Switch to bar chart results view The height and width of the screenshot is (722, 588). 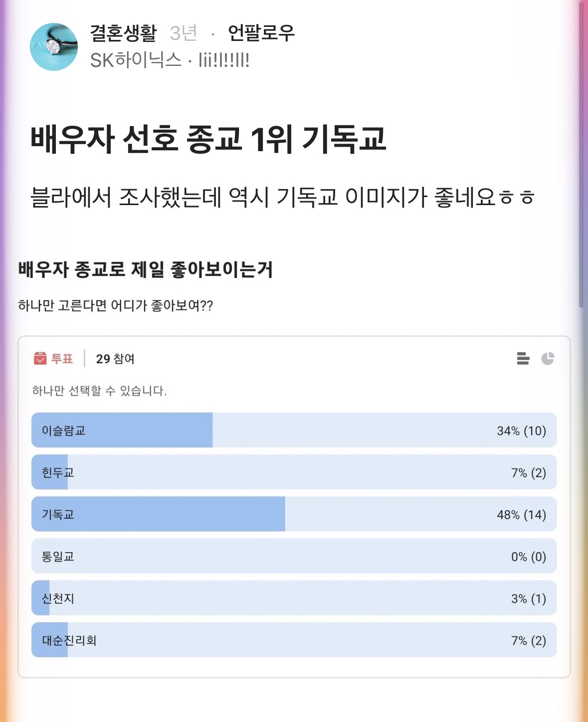pos(523,358)
